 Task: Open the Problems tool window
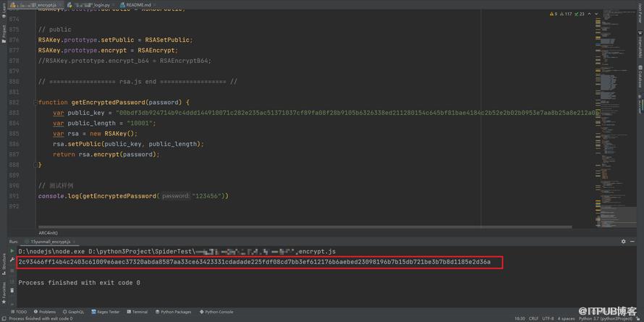(x=45, y=312)
